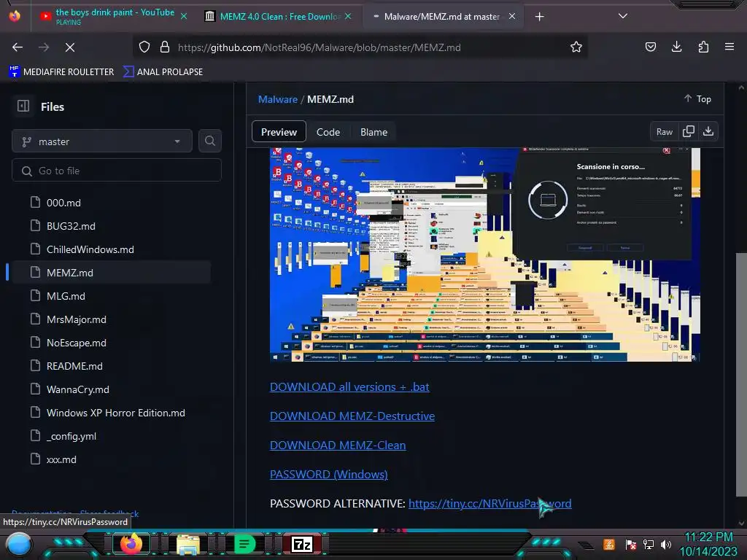Screen dimensions: 747x560
Task: Click the MEMZ desktop screenshot image
Action: point(485,254)
